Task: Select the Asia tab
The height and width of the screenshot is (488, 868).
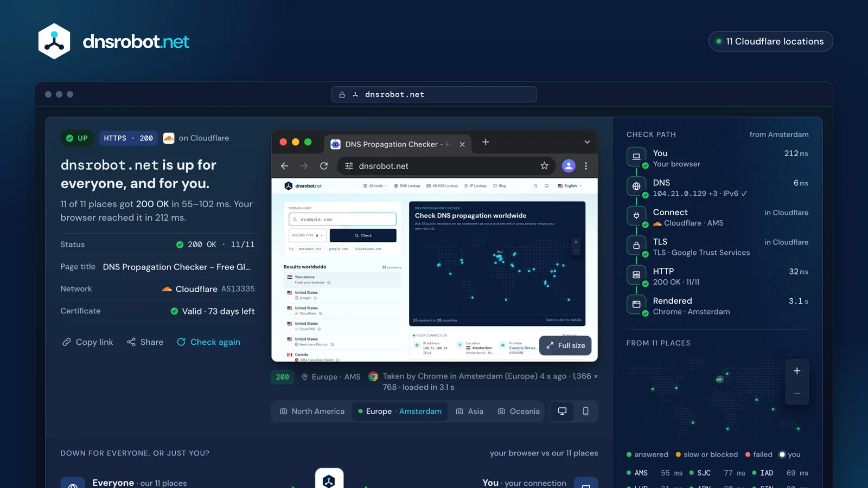Action: tap(470, 411)
